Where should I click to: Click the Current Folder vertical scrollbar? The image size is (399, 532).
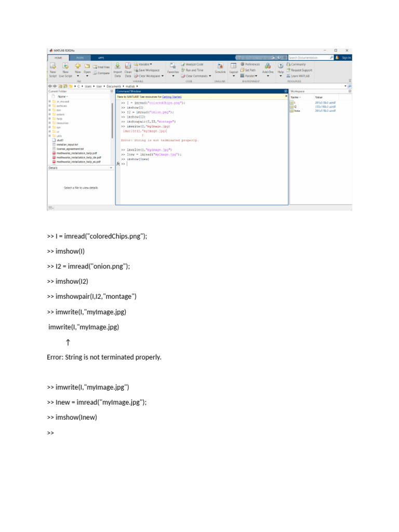coord(112,121)
